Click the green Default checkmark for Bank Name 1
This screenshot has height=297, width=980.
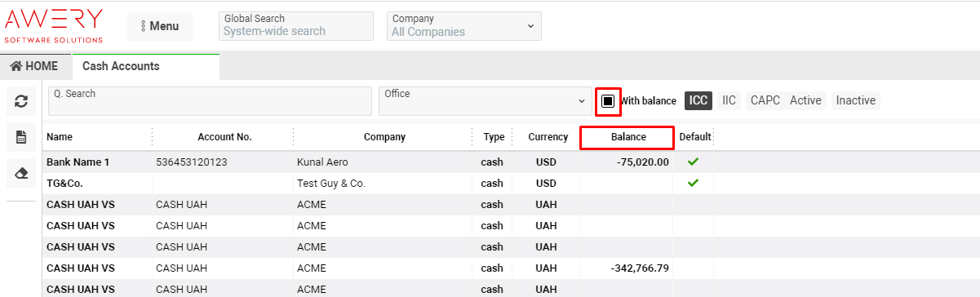pos(694,162)
